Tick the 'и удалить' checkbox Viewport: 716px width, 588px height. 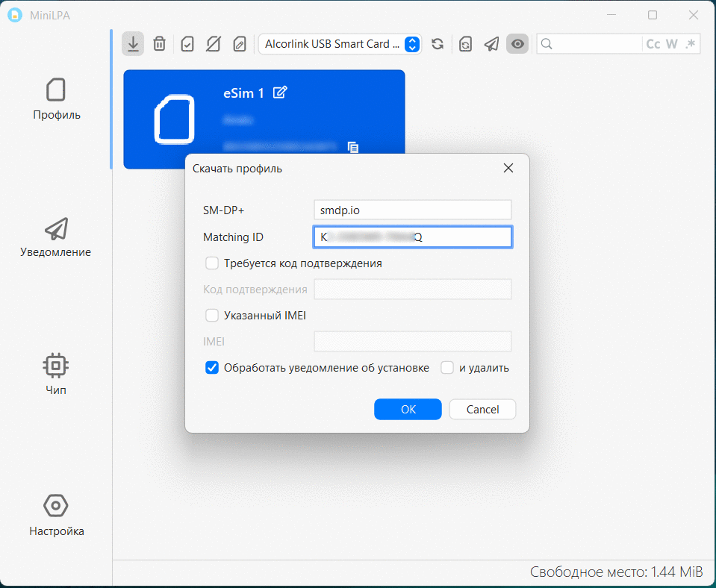[447, 368]
